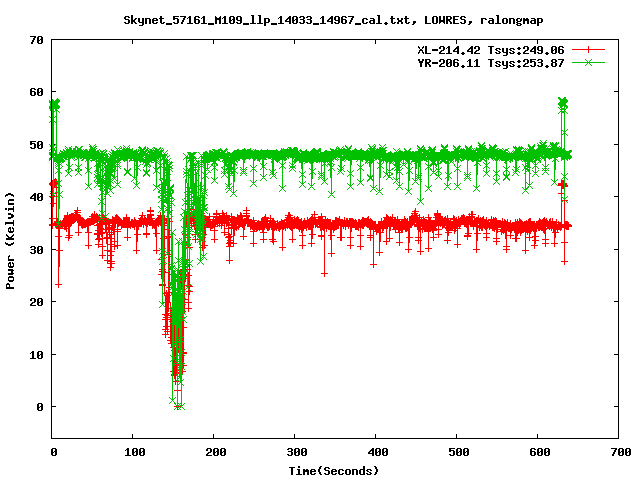The height and width of the screenshot is (480, 640).
Task: Click the Power (Kelvin) y-axis label
Action: coord(10,241)
